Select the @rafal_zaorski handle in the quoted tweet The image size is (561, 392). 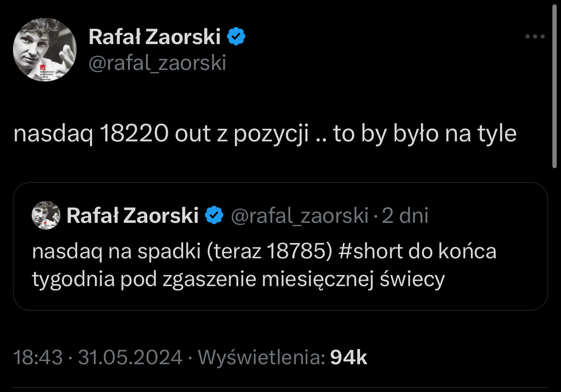tap(300, 216)
